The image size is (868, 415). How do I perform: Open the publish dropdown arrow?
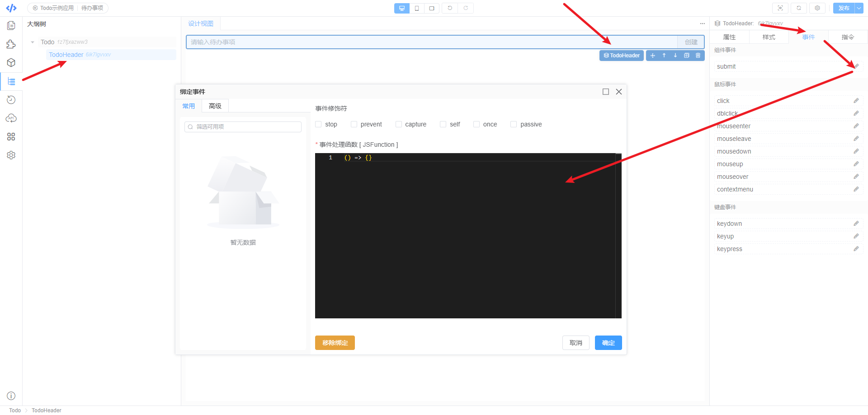859,8
